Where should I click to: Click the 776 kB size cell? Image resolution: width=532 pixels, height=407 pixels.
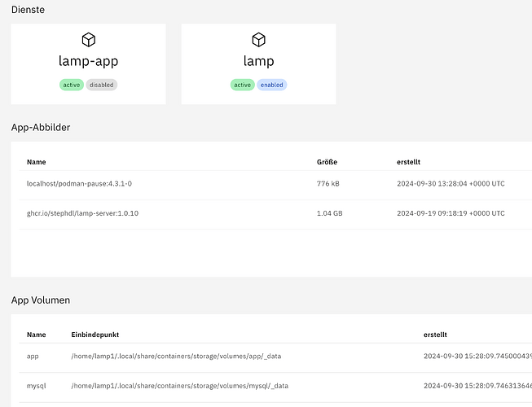tap(328, 184)
